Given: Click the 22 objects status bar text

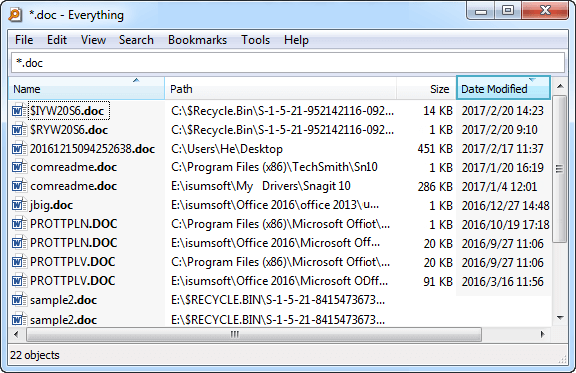Looking at the screenshot, I should (x=35, y=355).
